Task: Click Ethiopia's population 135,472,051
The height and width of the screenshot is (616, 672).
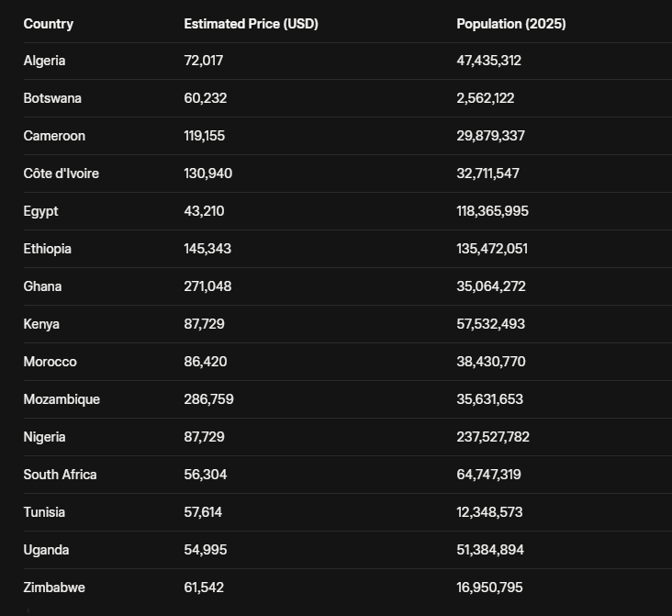Action: (492, 249)
